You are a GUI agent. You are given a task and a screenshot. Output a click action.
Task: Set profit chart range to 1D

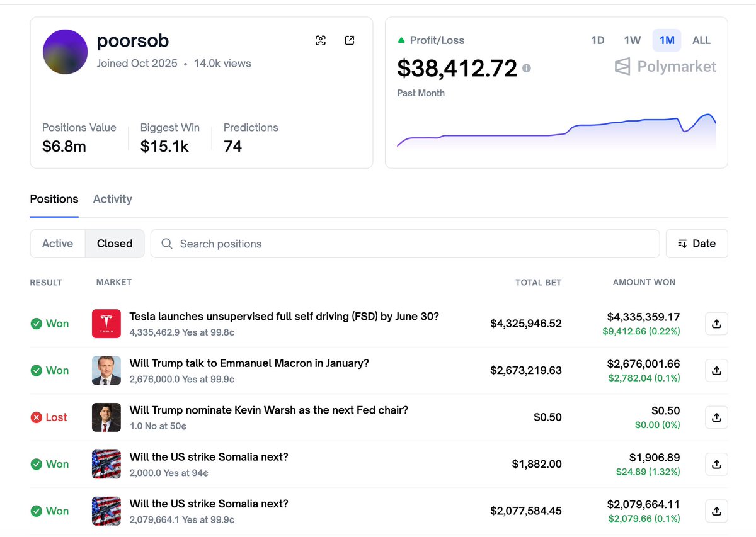click(x=597, y=40)
